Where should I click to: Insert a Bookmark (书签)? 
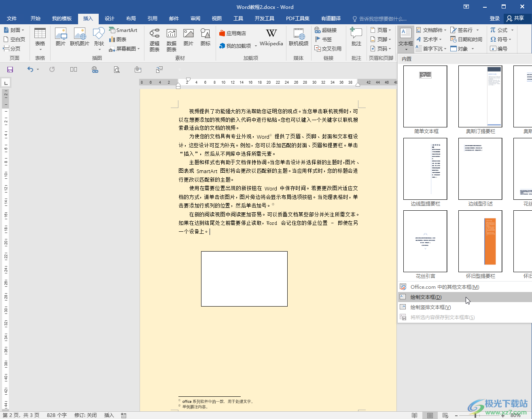[323, 39]
